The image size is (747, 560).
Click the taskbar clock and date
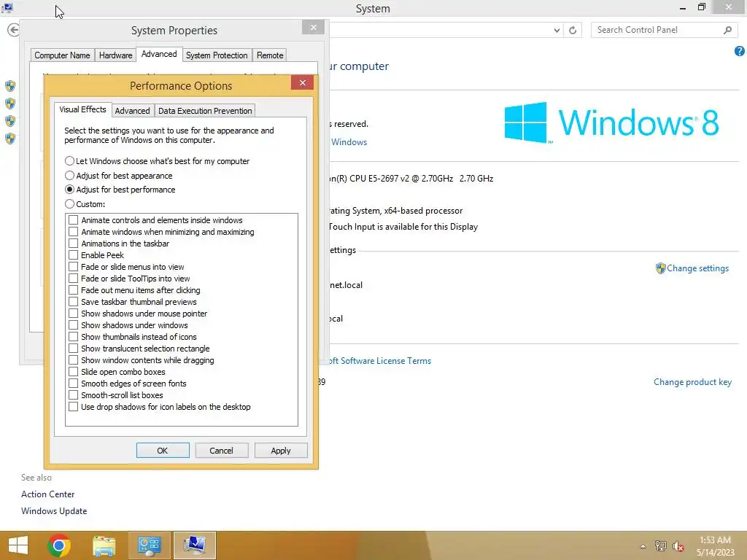(715, 546)
